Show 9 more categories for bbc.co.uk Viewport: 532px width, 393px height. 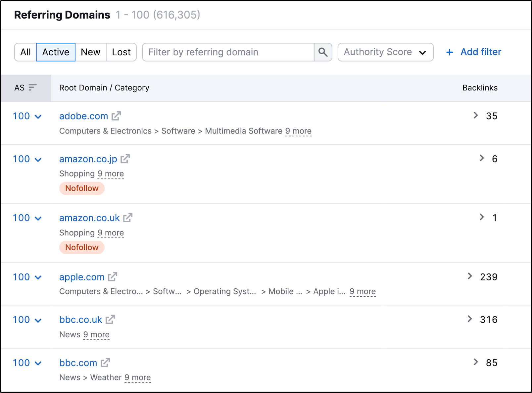tap(96, 334)
